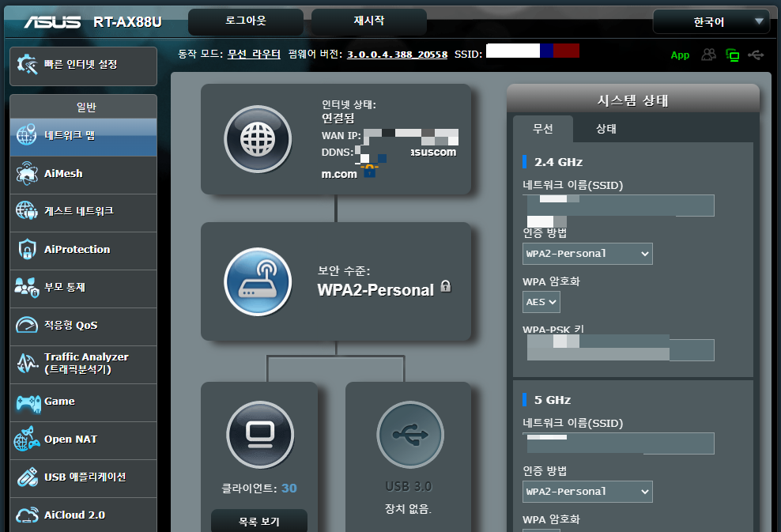Open the Quick Internet Setup wizard icon
Image resolution: width=781 pixels, height=532 pixels.
(27, 65)
